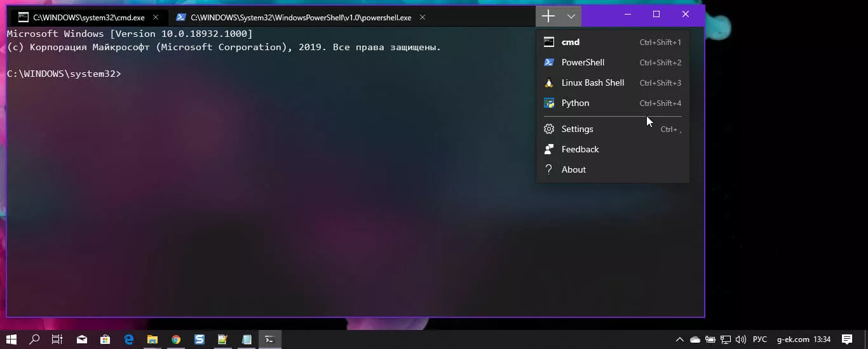Open Windows Terminal icon in taskbar
This screenshot has width=868, height=349.
[x=269, y=339]
